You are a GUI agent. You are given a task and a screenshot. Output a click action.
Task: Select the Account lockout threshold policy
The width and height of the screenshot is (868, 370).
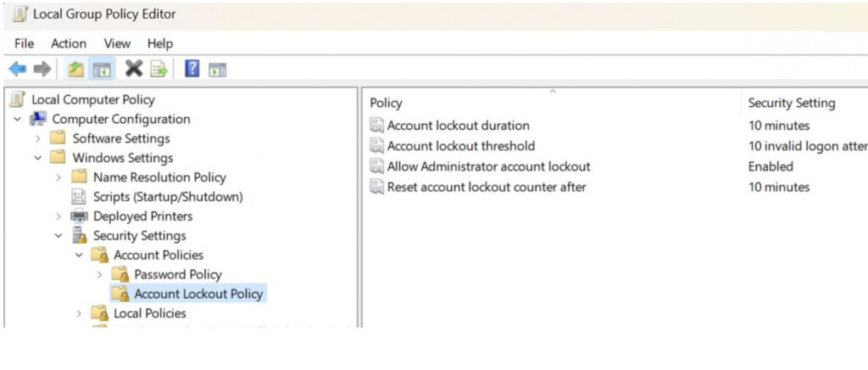tap(460, 146)
